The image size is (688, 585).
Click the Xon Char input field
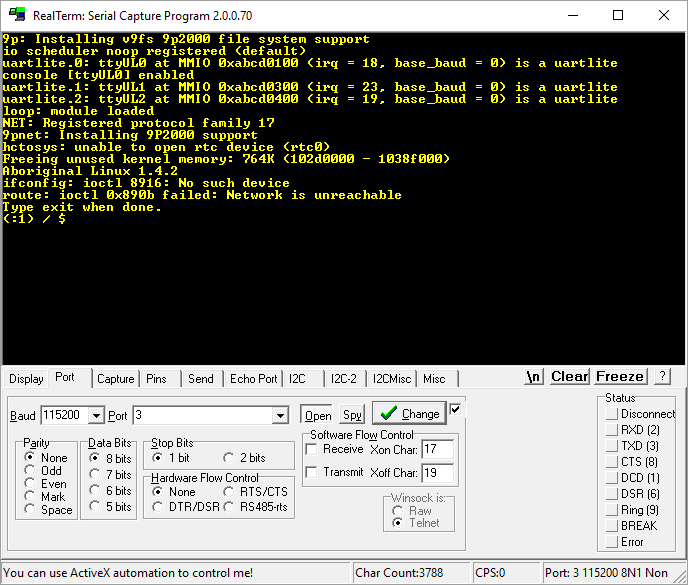click(x=437, y=449)
